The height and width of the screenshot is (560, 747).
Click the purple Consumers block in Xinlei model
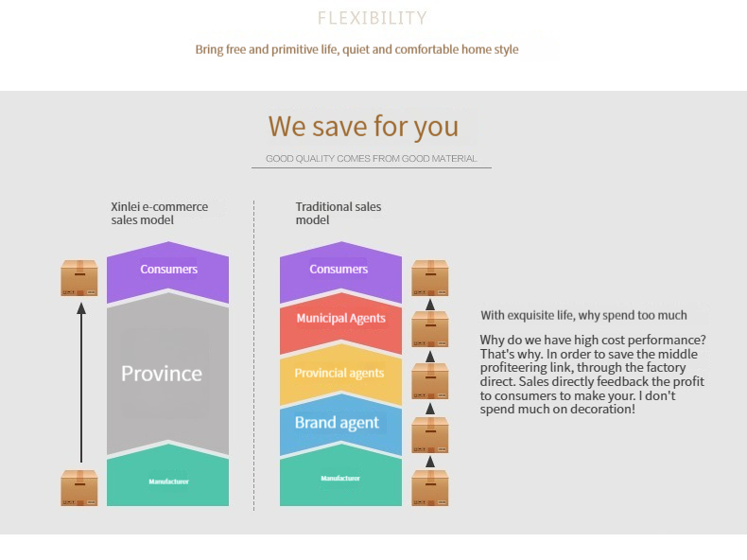click(x=168, y=272)
